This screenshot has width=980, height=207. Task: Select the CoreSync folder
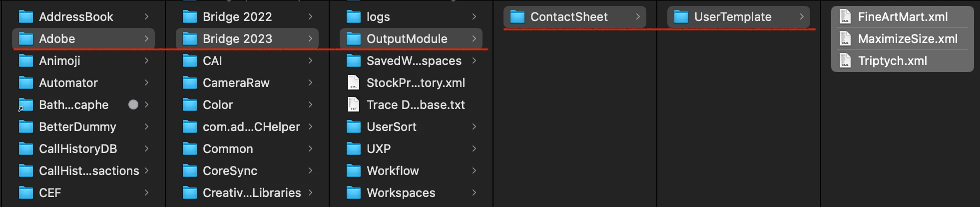247,170
